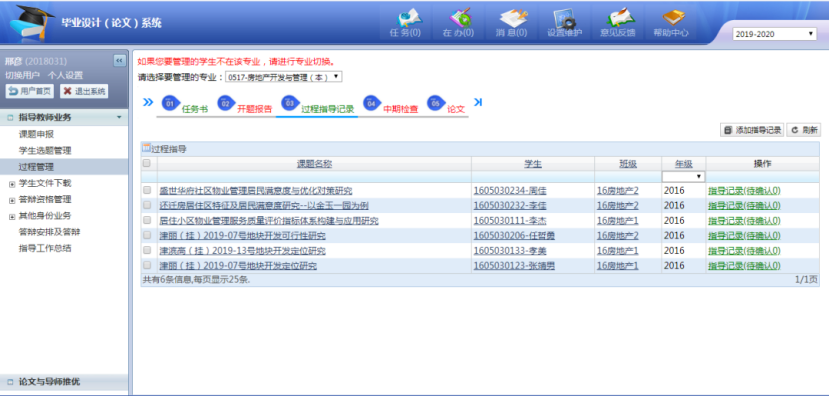Expand the 学生文件下载 tree node
Viewport: 830px width, 396px height.
12,184
